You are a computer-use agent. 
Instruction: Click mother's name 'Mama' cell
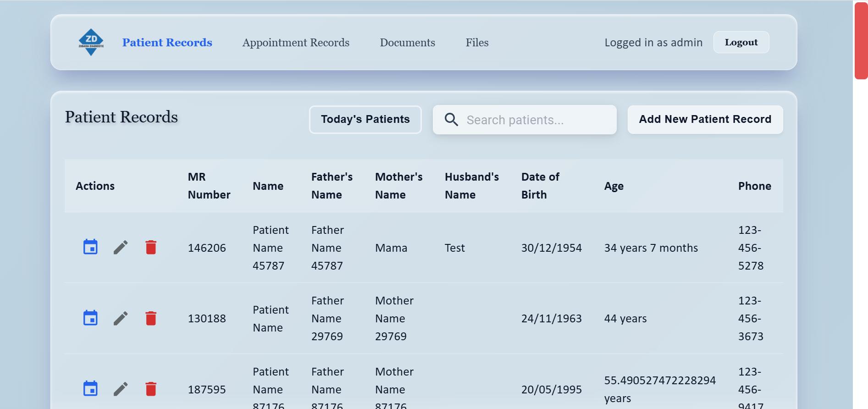(391, 248)
